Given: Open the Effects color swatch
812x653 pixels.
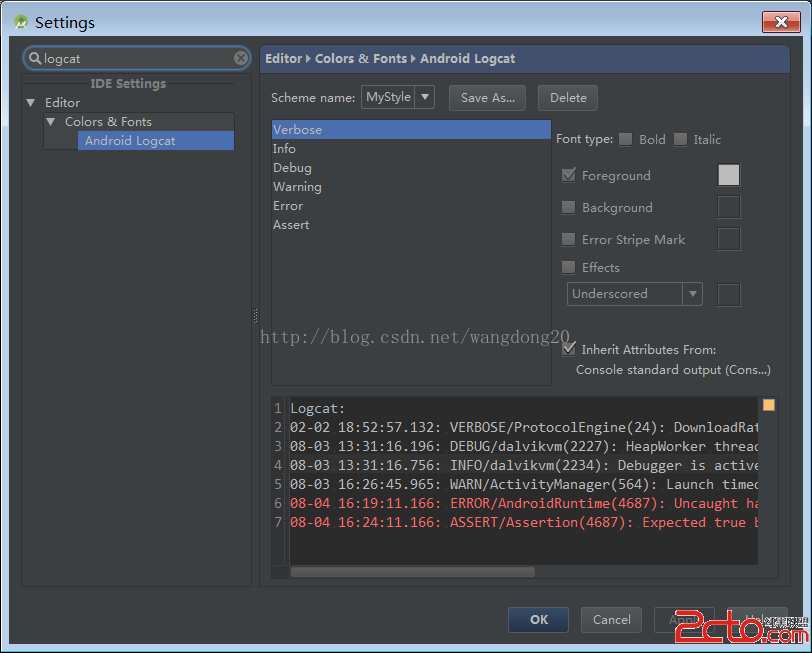Looking at the screenshot, I should point(729,294).
